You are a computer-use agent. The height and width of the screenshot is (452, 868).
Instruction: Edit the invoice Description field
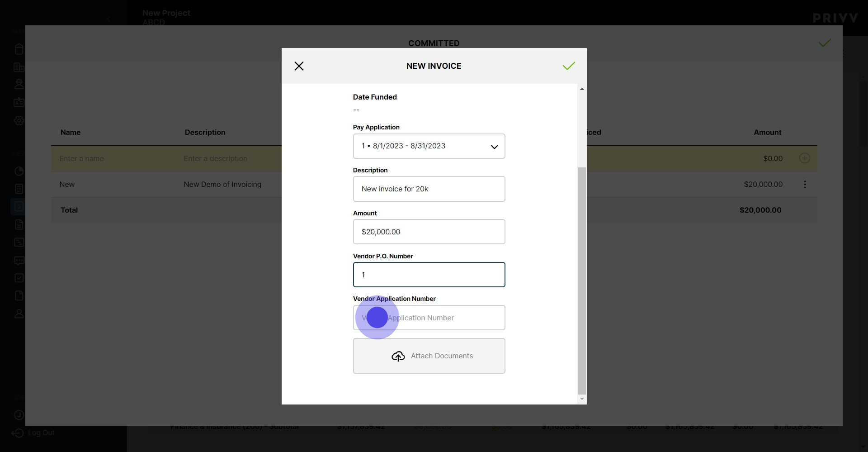(x=429, y=189)
